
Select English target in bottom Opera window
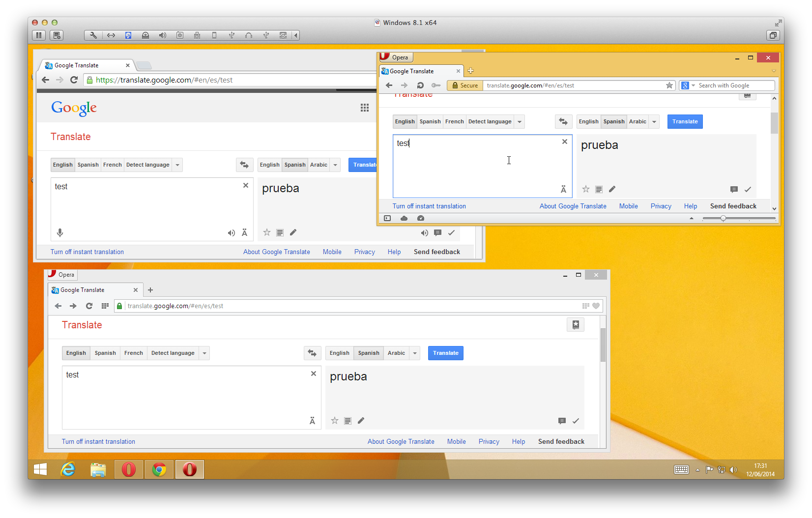(340, 353)
